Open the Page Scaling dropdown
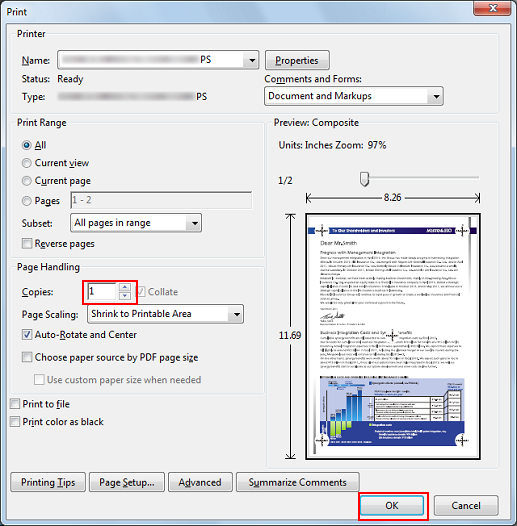 [237, 314]
